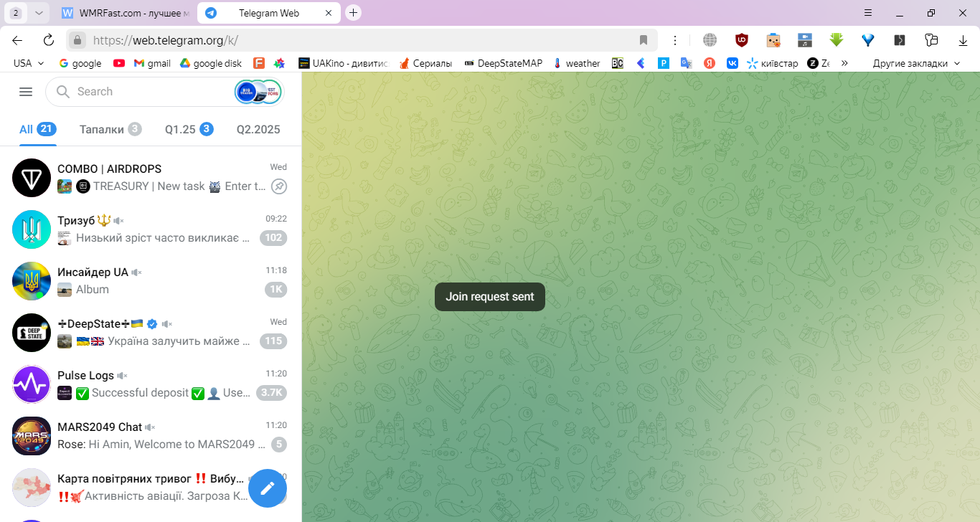Screen dimensions: 980x522
Task: Open the DeepStateMAP bookmark
Action: point(504,63)
